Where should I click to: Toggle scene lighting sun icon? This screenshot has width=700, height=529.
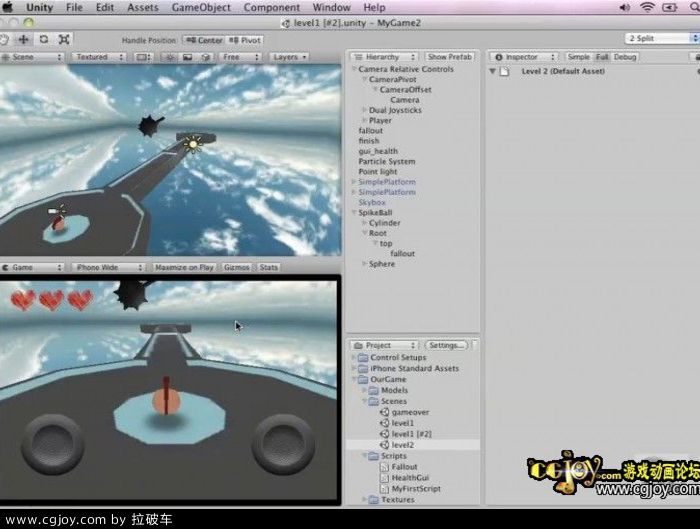pos(170,57)
